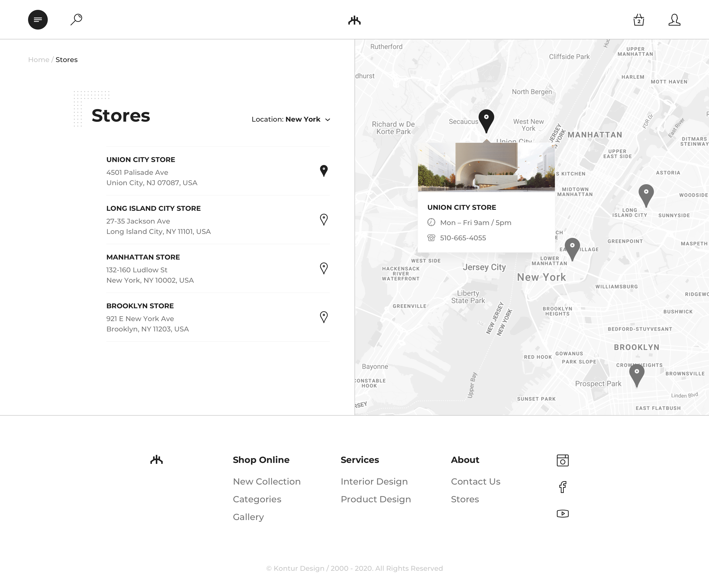Click the header center logo
Image resolution: width=709 pixels, height=588 pixels.
click(x=354, y=20)
